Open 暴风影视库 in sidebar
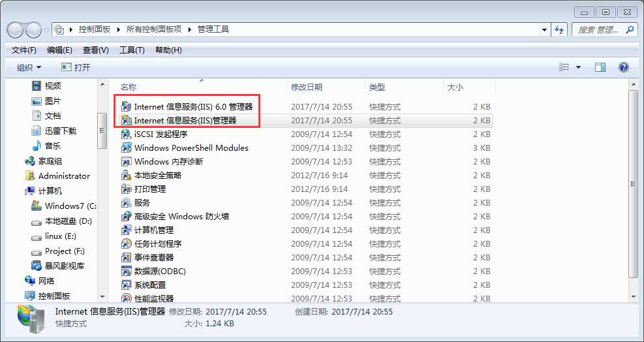This screenshot has height=342, width=644. (x=58, y=266)
